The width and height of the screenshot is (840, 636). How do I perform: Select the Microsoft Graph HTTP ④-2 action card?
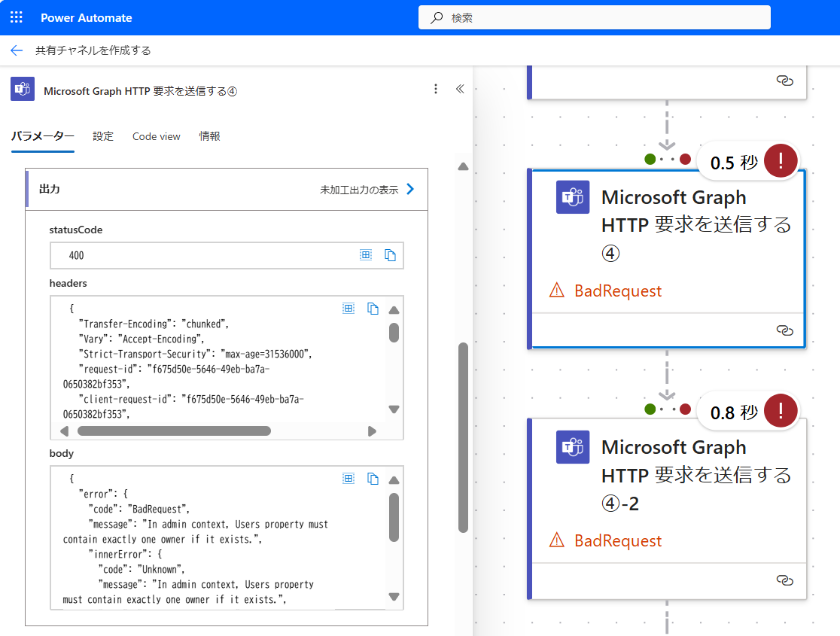667,509
